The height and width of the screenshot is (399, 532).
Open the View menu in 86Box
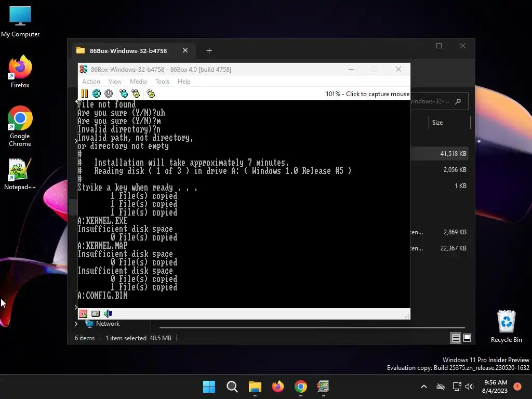(x=115, y=82)
